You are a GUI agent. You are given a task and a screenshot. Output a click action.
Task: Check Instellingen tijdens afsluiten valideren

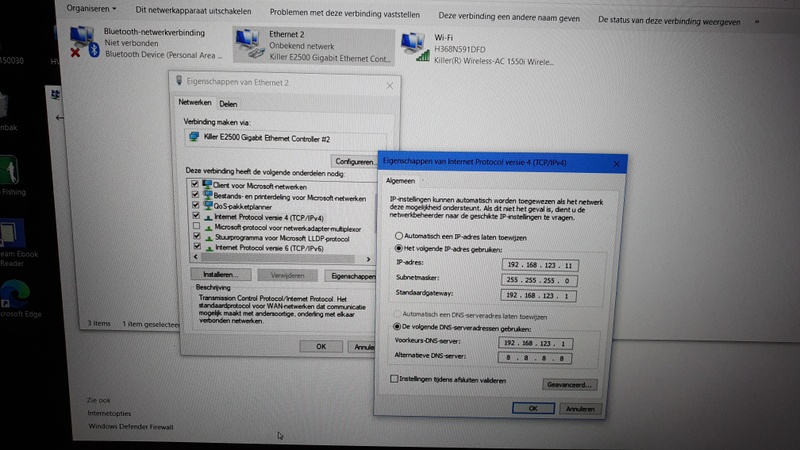click(x=394, y=379)
